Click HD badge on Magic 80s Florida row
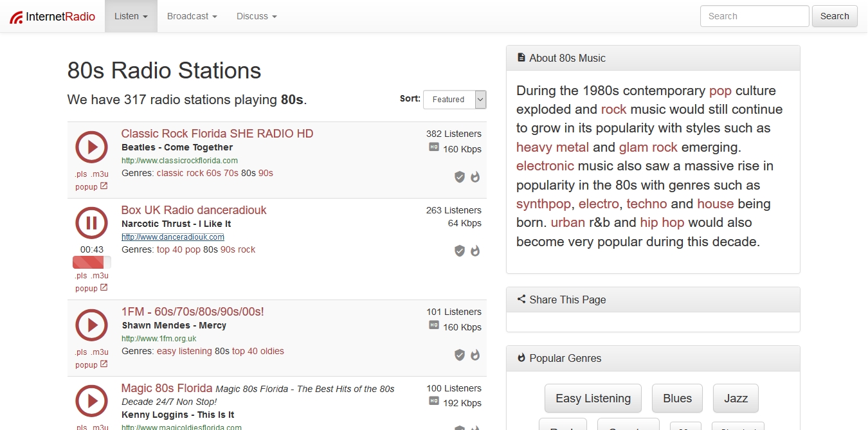 click(434, 402)
